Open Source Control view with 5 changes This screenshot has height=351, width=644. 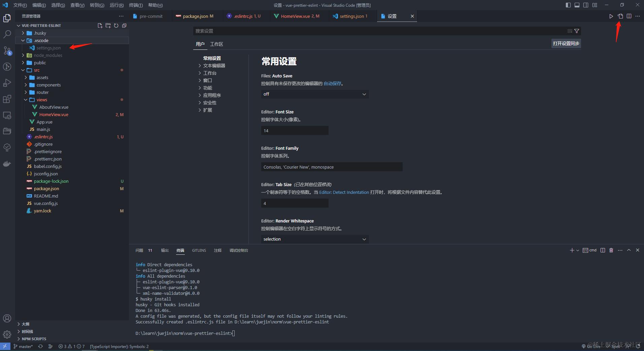(7, 51)
